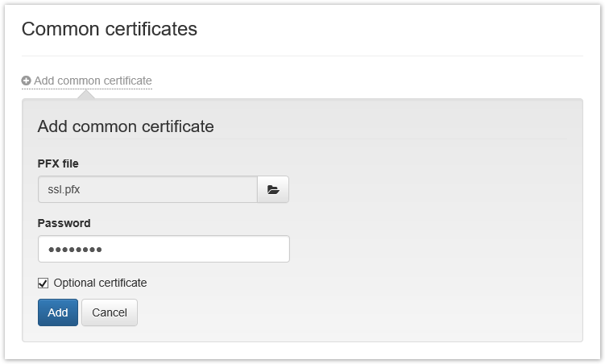Click the popover arrow under the link
Screen dimensions: 605x364
85,95
